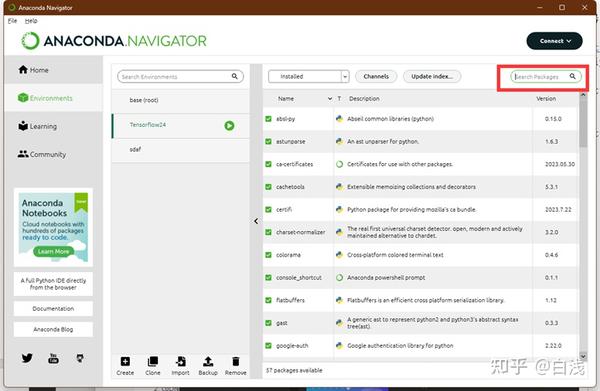600x391 pixels.
Task: Uncheck the absl-py package checkbox
Action: coord(269,119)
